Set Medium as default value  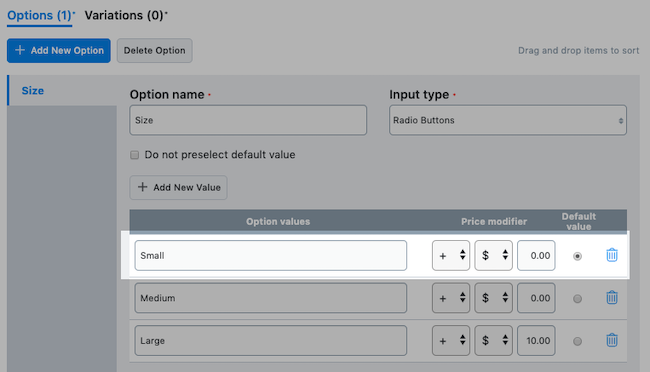(577, 299)
